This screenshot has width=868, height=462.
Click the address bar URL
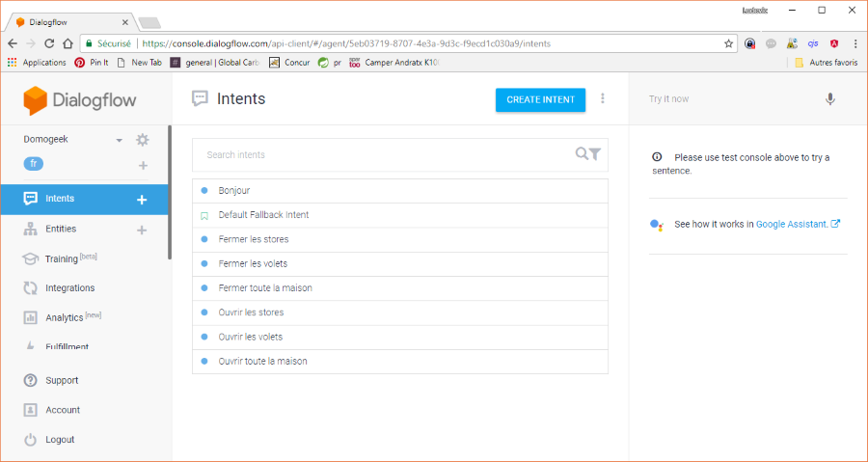click(346, 43)
